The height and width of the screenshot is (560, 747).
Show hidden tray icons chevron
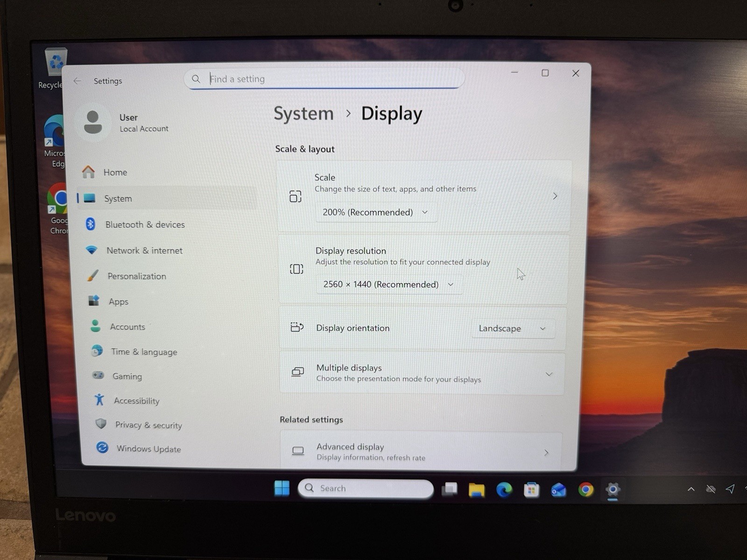coord(691,489)
